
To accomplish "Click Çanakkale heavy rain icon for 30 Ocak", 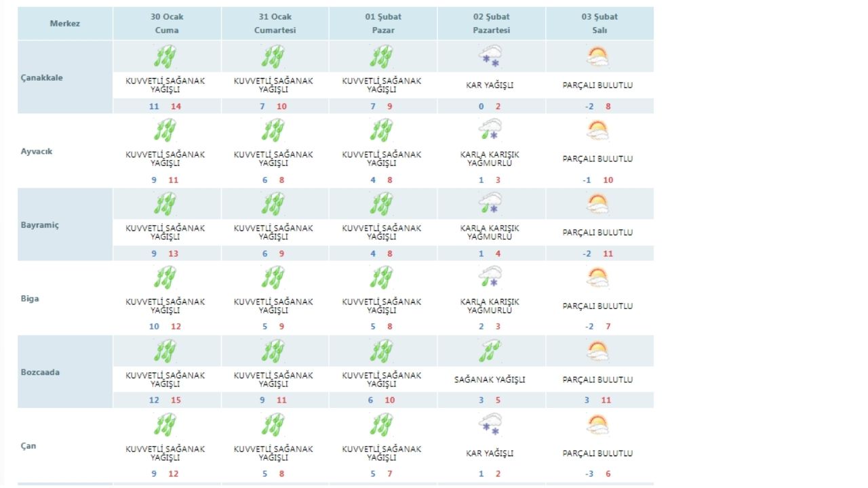I will [x=165, y=57].
